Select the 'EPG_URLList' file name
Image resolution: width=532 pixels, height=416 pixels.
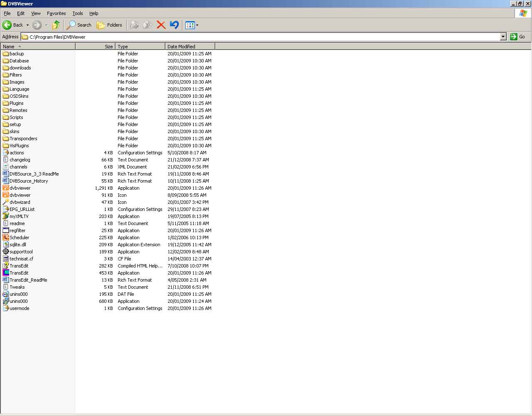click(x=22, y=209)
